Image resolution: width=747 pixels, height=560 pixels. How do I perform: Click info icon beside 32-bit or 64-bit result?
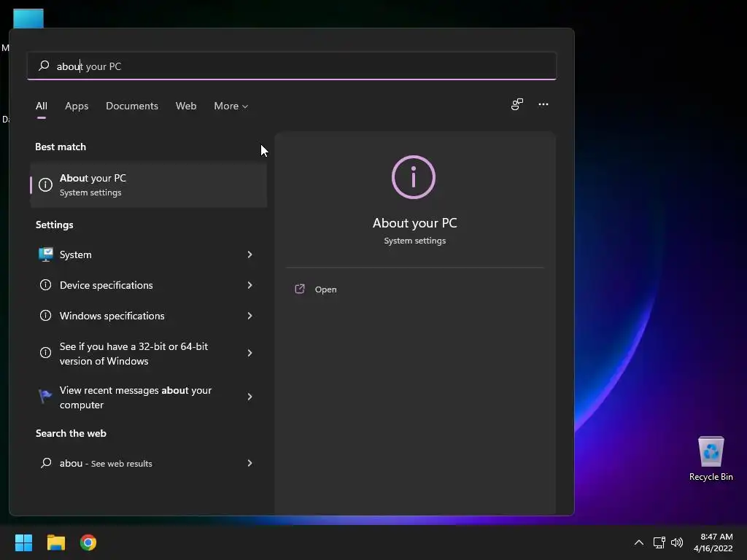pos(45,352)
